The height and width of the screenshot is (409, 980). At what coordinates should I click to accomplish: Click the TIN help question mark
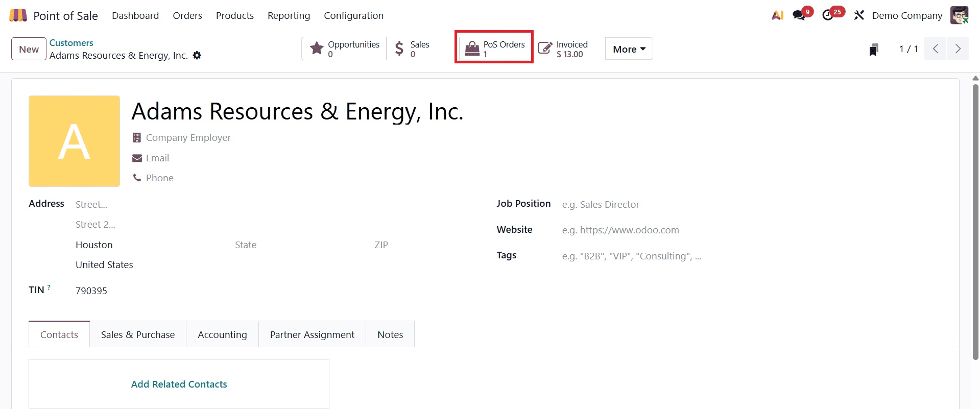49,287
